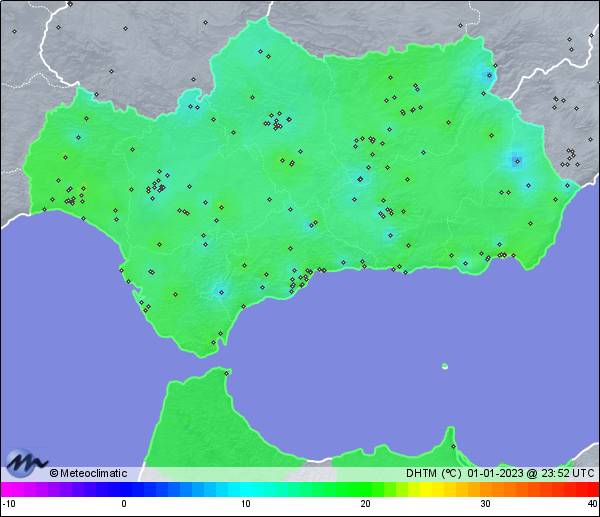Click the 0 label on temperature scale

click(124, 504)
